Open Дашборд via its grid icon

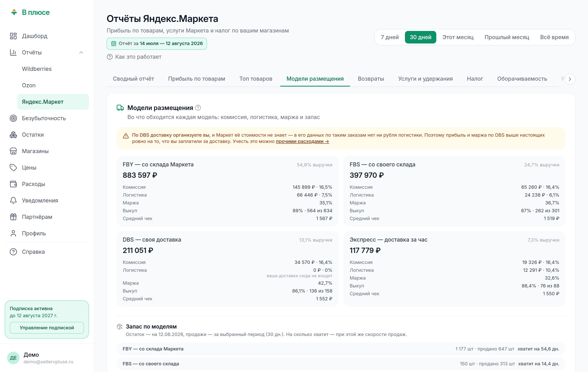pyautogui.click(x=13, y=36)
